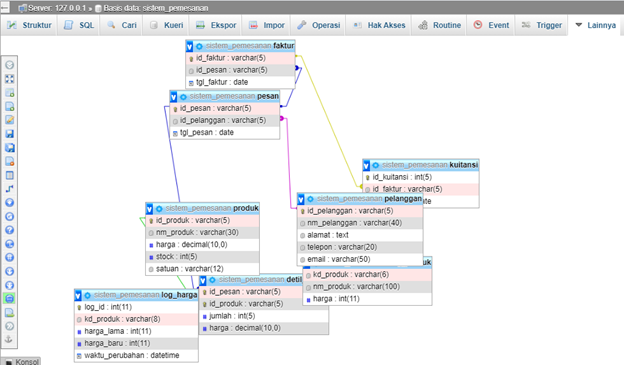624x365 pixels.
Task: Select column id_faktur : varchar(5) in faktur
Action: [241, 58]
